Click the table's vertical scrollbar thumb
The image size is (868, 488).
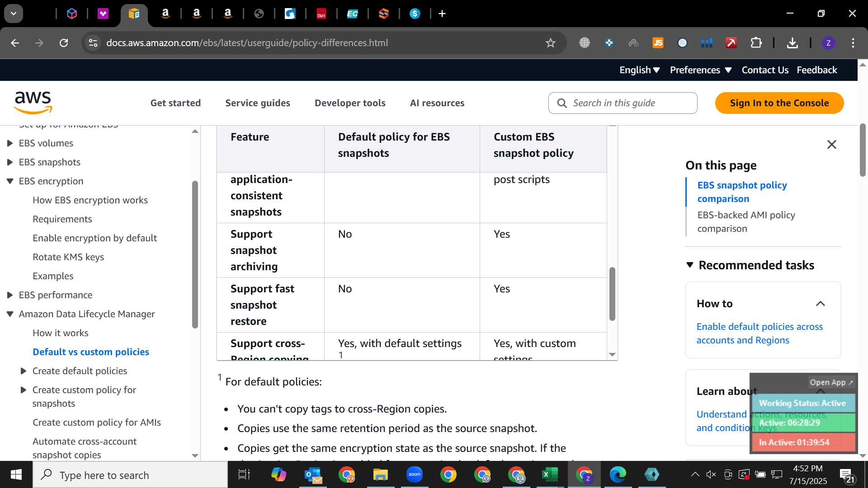(x=612, y=294)
